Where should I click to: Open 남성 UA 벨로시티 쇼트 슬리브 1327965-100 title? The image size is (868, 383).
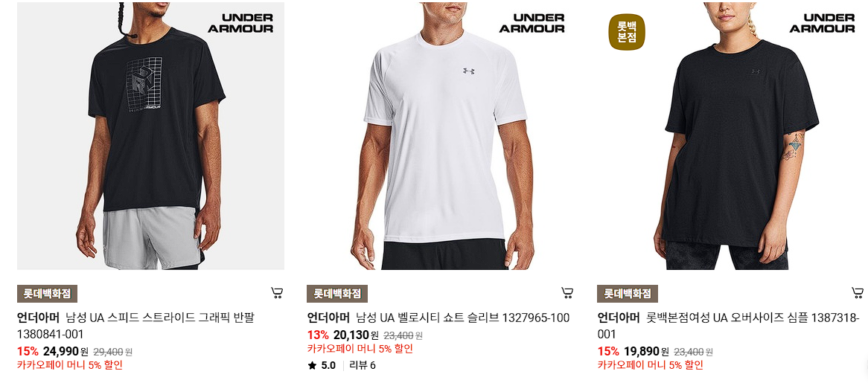click(463, 318)
